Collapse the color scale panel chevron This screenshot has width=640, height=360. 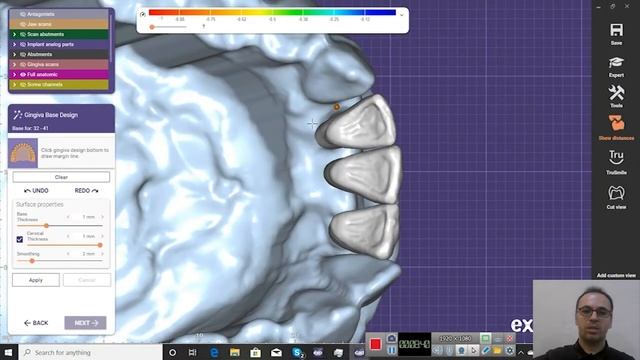[402, 15]
